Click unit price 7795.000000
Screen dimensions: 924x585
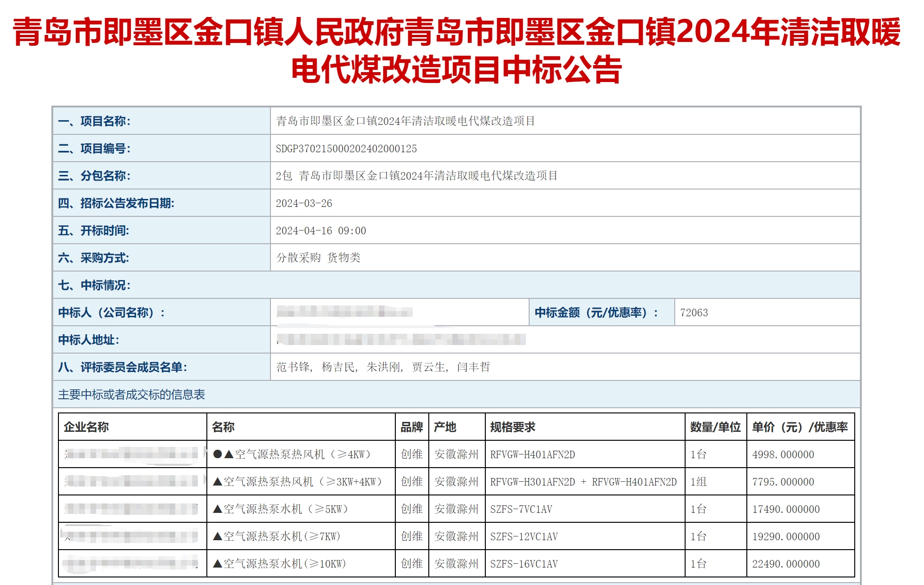(x=783, y=482)
